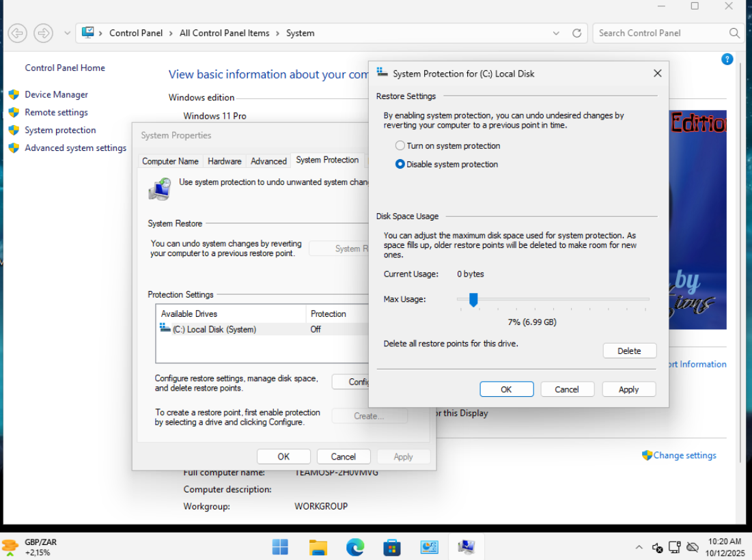Launch File Explorer from the taskbar

point(318,547)
